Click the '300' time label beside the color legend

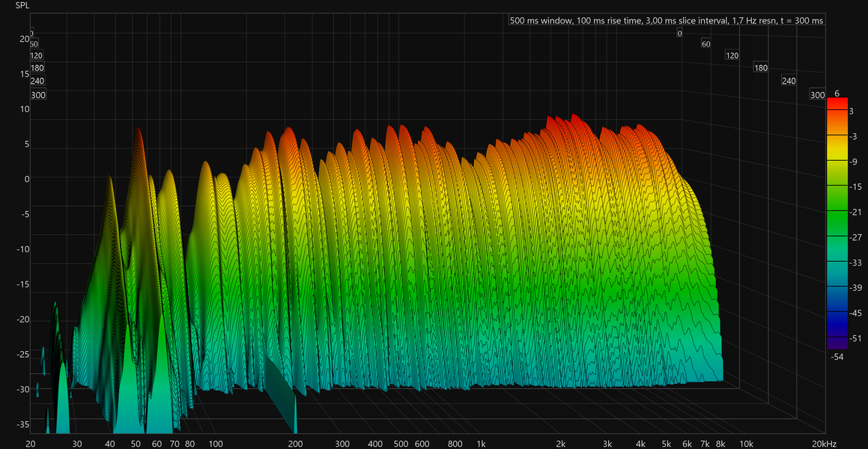(x=817, y=94)
